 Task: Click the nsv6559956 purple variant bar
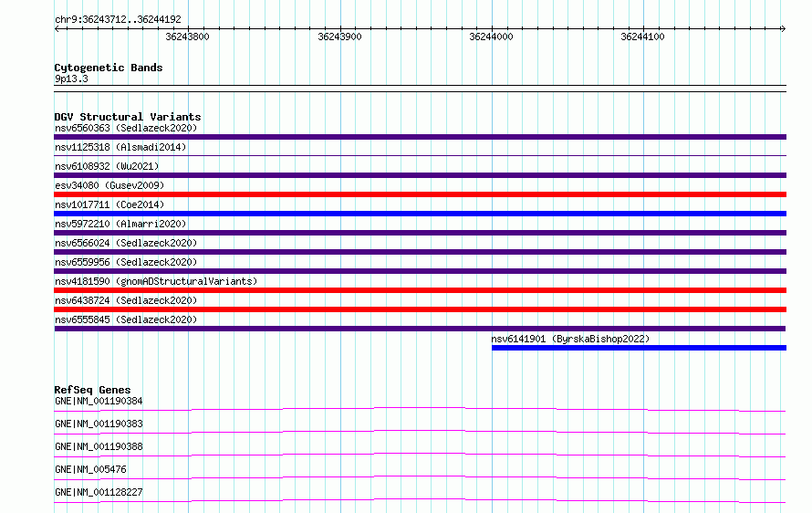coord(420,271)
